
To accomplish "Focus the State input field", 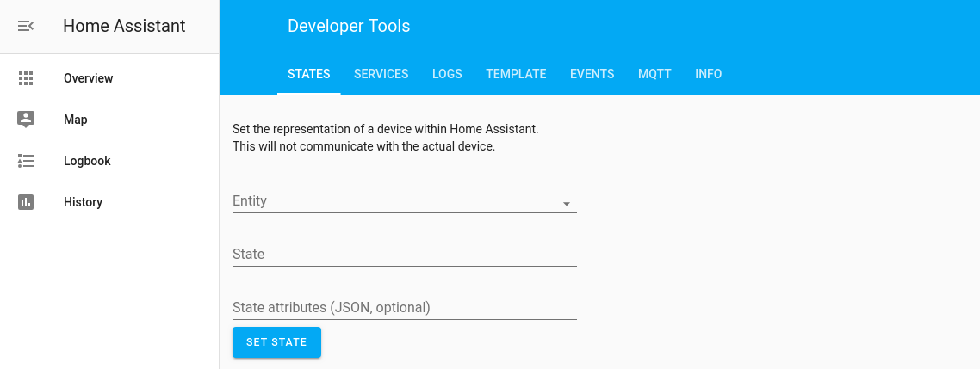I will coord(405,255).
